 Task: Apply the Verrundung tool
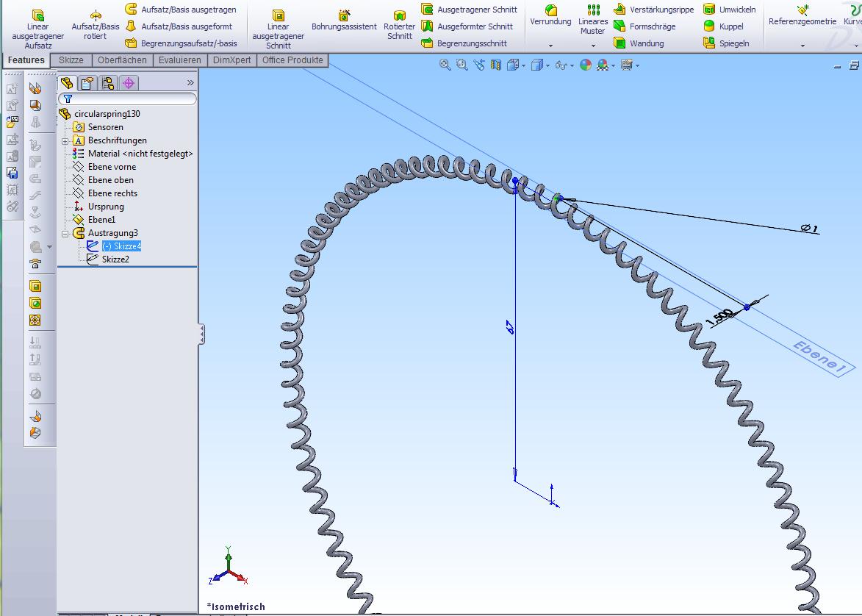pos(550,15)
